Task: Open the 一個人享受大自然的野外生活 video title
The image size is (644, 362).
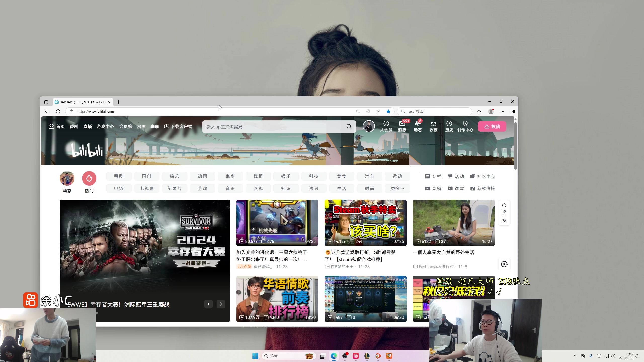Action: pos(443,252)
